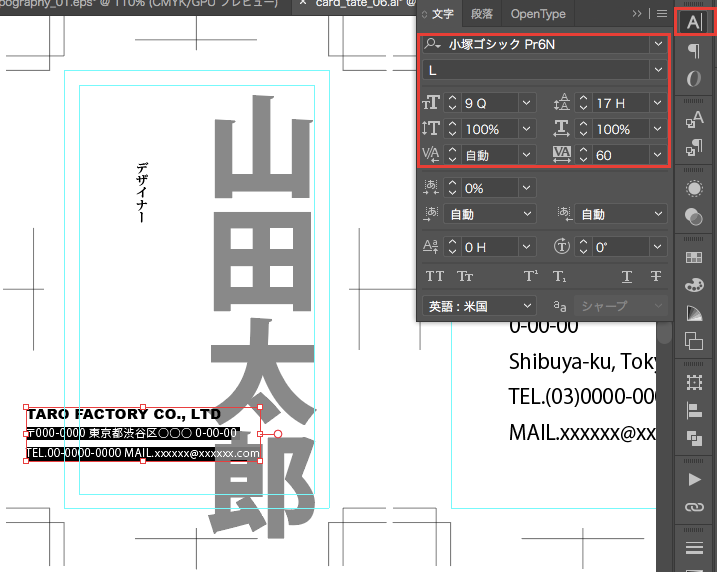Switch to the OpenType tab
The width and height of the screenshot is (717, 572).
[538, 14]
